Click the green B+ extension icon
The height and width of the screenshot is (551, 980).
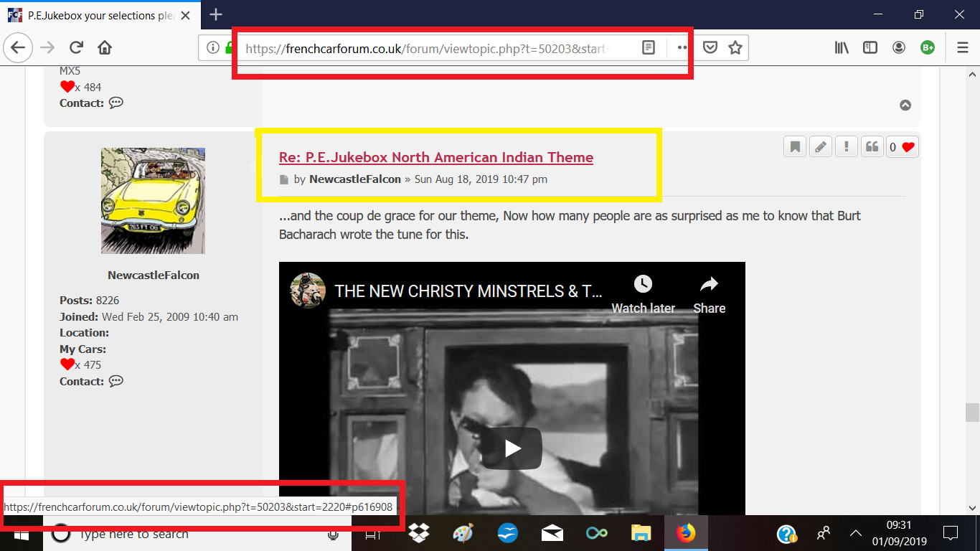pyautogui.click(x=928, y=48)
